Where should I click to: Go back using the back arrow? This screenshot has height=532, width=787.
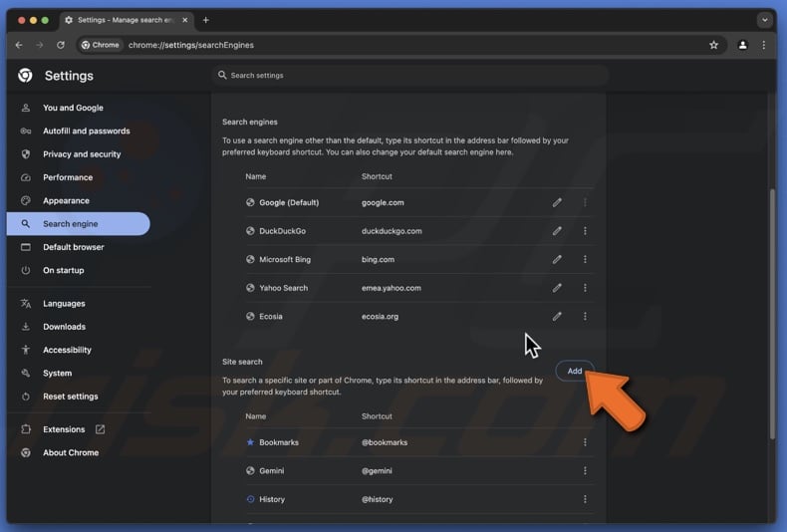[19, 45]
